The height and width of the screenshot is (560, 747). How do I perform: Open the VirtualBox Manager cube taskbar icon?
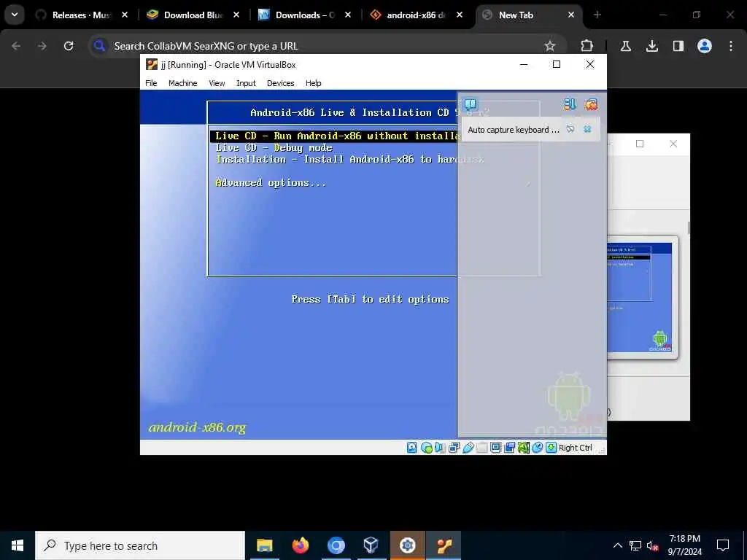[371, 545]
